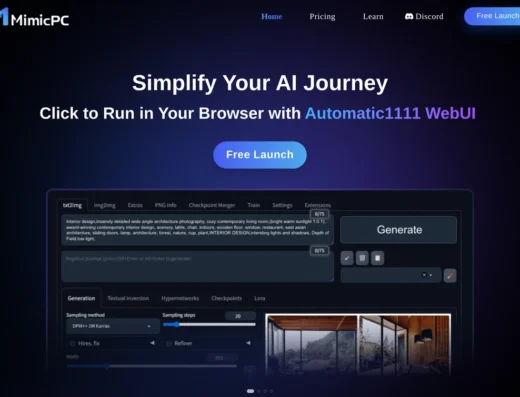Click the MimicPC logo

click(x=35, y=17)
